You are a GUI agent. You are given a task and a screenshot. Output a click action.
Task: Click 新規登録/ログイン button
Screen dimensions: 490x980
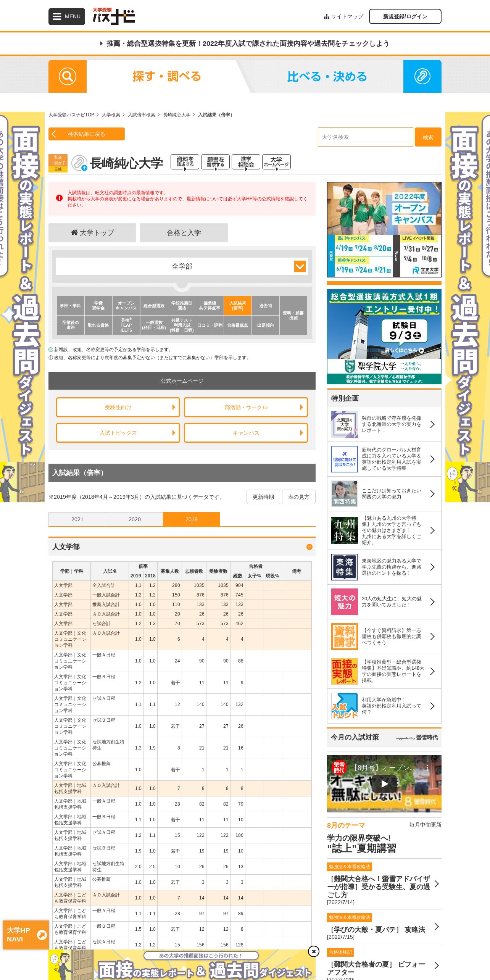(405, 16)
